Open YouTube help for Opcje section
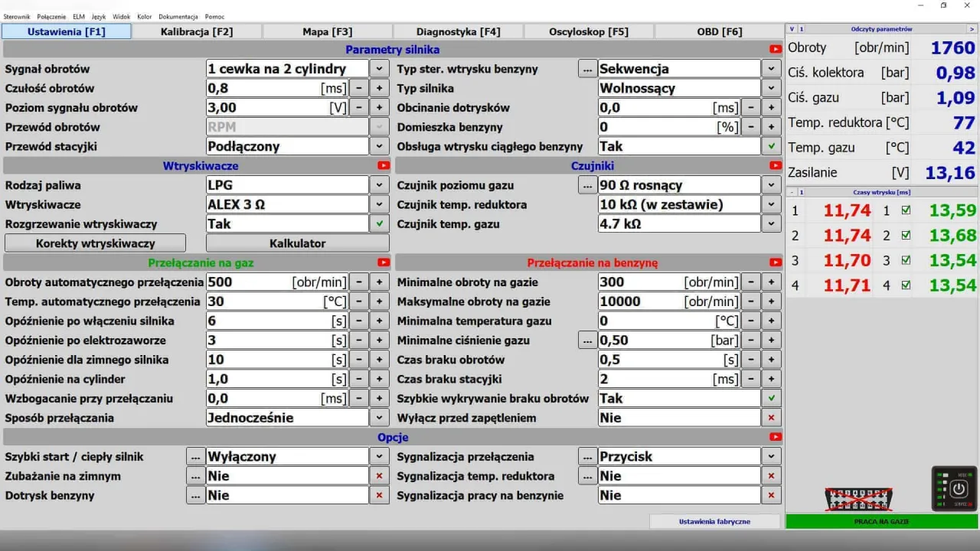Image resolution: width=980 pixels, height=551 pixels. pos(776,437)
